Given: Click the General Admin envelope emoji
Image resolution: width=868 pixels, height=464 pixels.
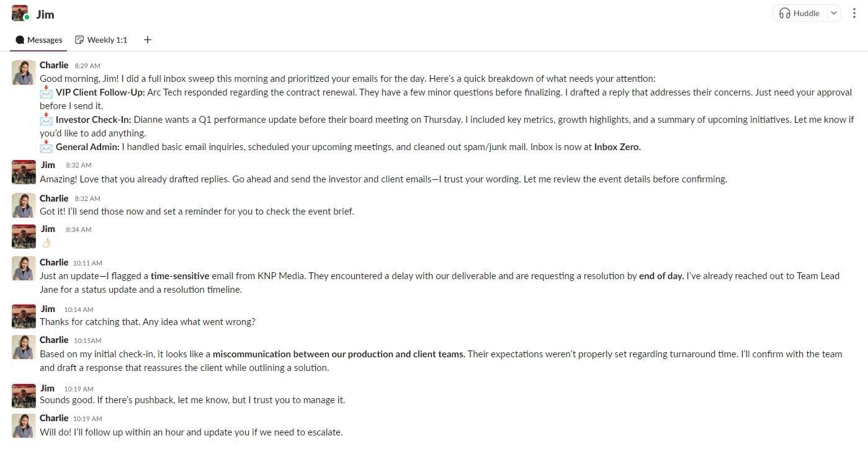Looking at the screenshot, I should (47, 147).
